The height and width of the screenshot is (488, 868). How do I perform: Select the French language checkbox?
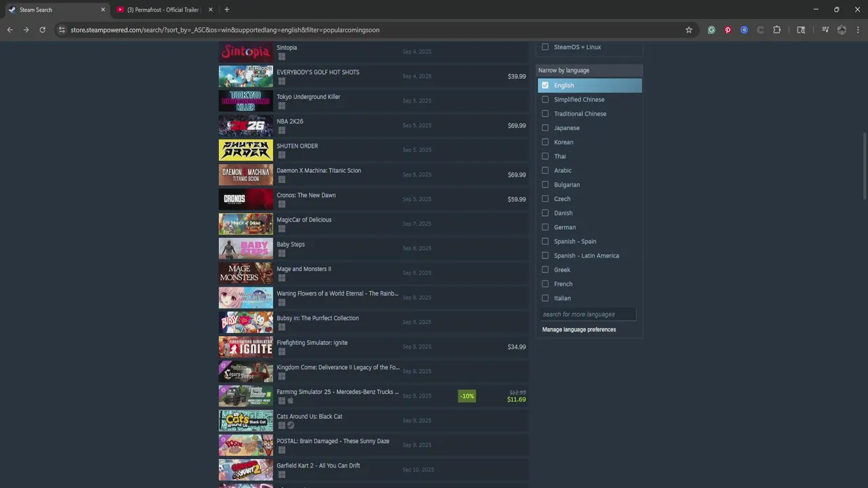click(545, 284)
